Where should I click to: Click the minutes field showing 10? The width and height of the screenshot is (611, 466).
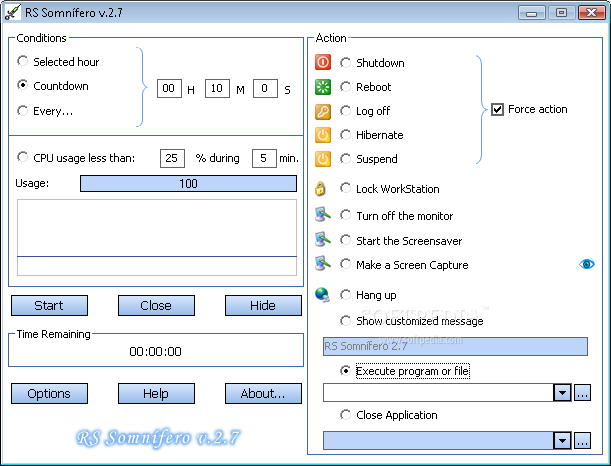pyautogui.click(x=217, y=88)
